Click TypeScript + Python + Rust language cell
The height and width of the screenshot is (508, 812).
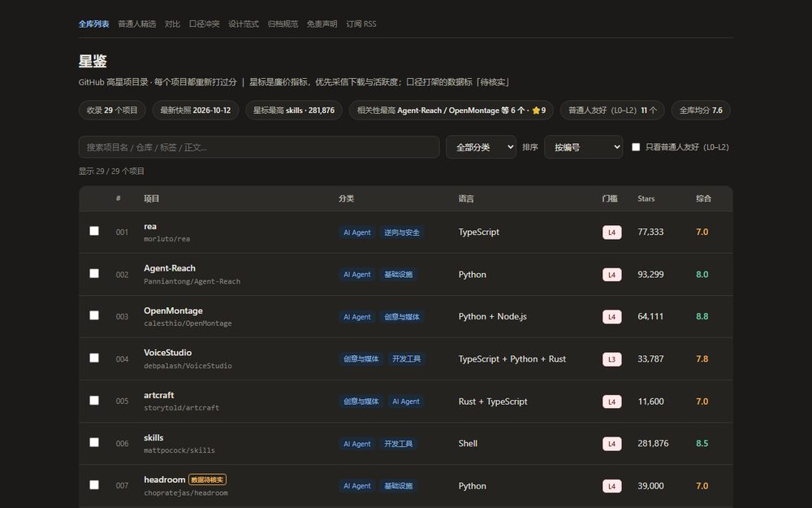[512, 358]
